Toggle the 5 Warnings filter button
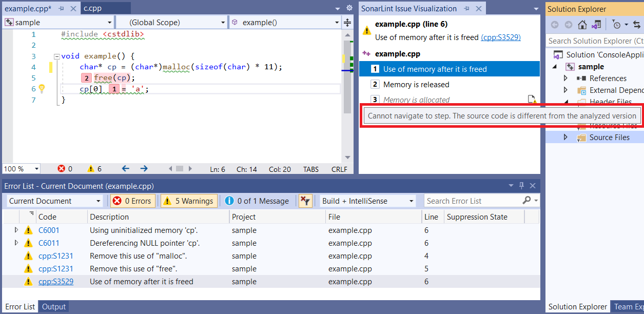This screenshot has width=644, height=314. coord(188,201)
